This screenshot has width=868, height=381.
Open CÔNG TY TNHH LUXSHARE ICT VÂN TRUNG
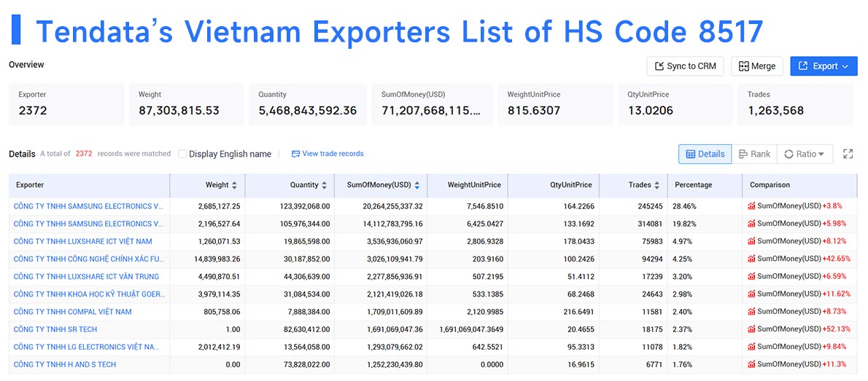[x=86, y=277]
